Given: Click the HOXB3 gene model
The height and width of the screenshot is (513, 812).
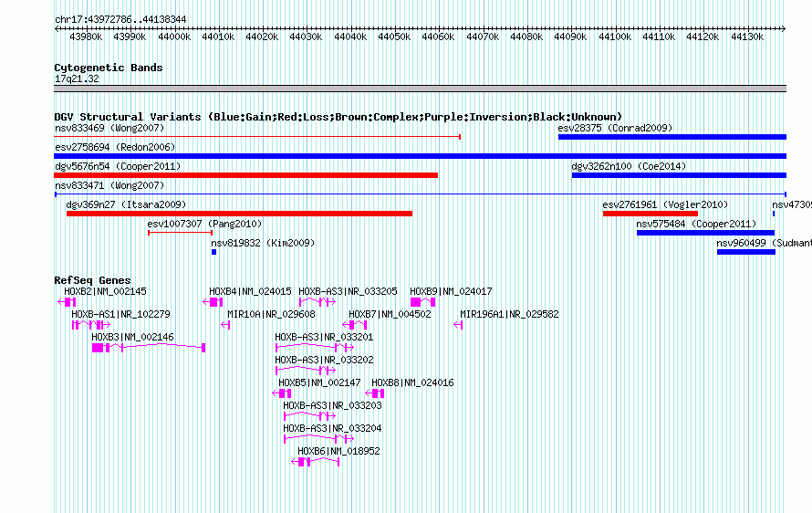Looking at the screenshot, I should click(x=149, y=348).
